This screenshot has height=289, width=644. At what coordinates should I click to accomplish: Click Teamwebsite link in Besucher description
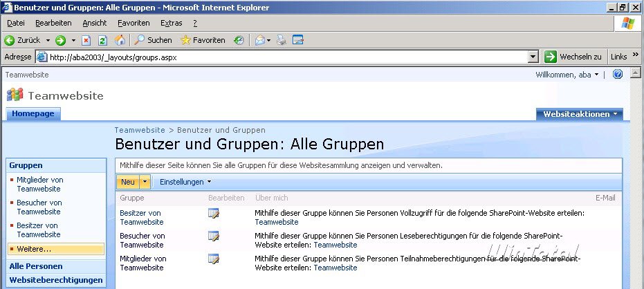coord(335,245)
